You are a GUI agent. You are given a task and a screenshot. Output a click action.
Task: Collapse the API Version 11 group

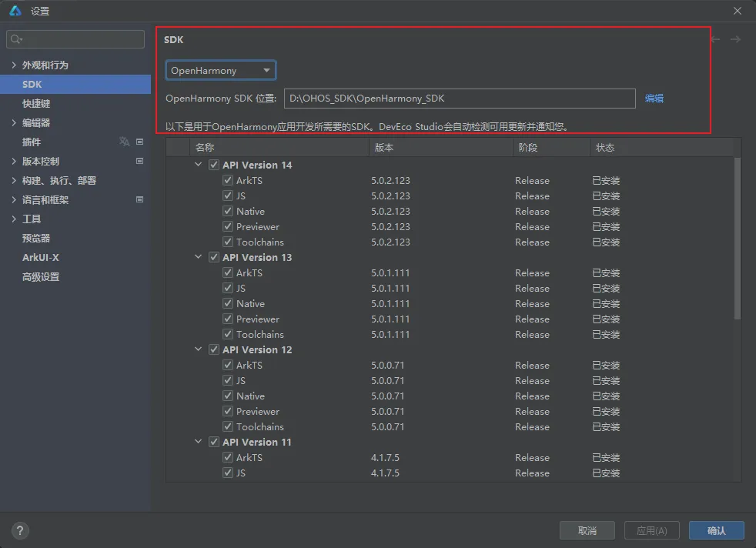point(199,442)
